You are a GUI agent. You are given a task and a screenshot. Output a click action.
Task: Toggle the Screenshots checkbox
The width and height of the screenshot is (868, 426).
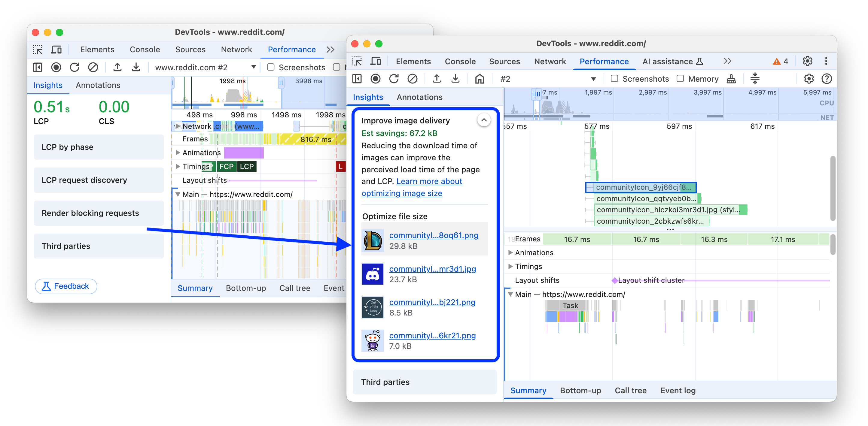point(613,78)
